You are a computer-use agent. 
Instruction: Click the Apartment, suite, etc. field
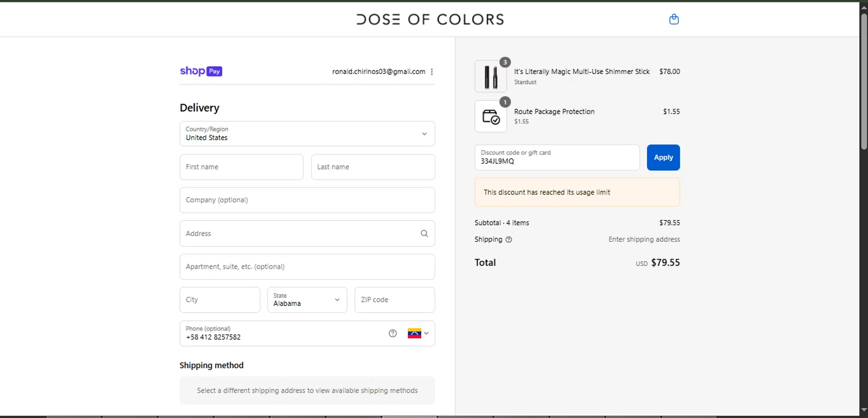click(x=307, y=267)
